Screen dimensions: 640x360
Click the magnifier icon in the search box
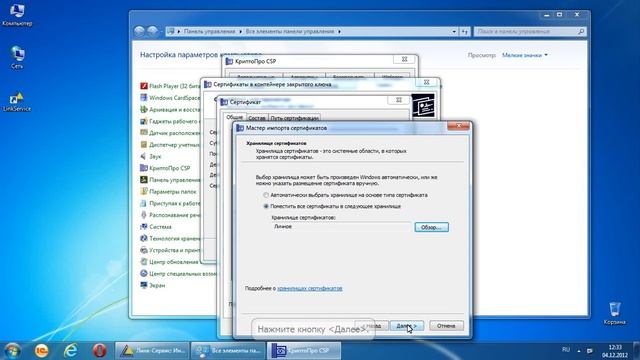(x=581, y=31)
